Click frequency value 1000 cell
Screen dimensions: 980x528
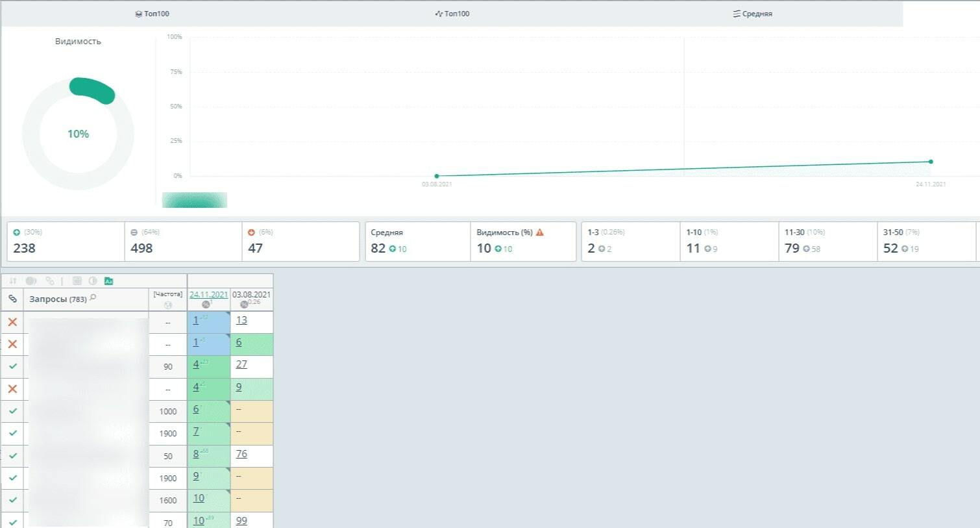click(x=168, y=411)
